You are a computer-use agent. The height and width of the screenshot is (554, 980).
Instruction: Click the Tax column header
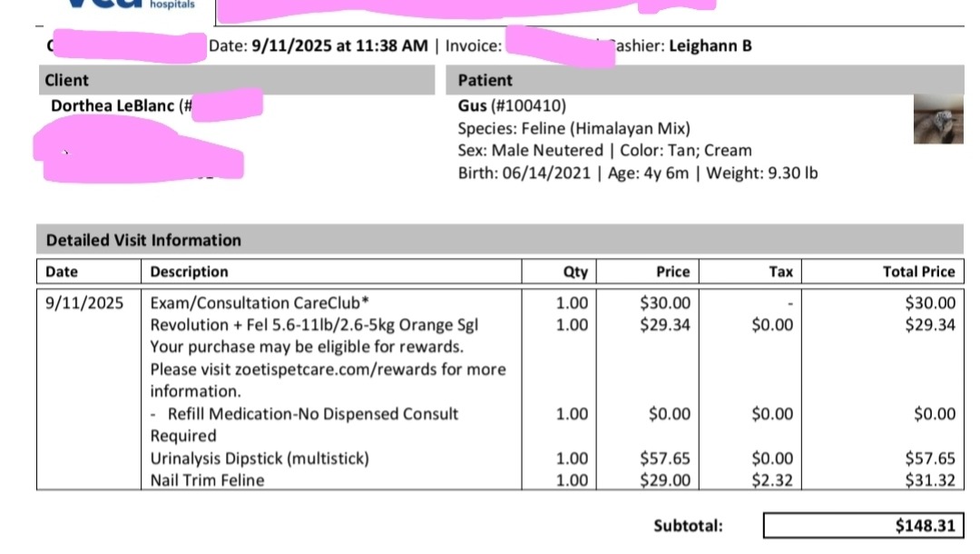click(780, 272)
